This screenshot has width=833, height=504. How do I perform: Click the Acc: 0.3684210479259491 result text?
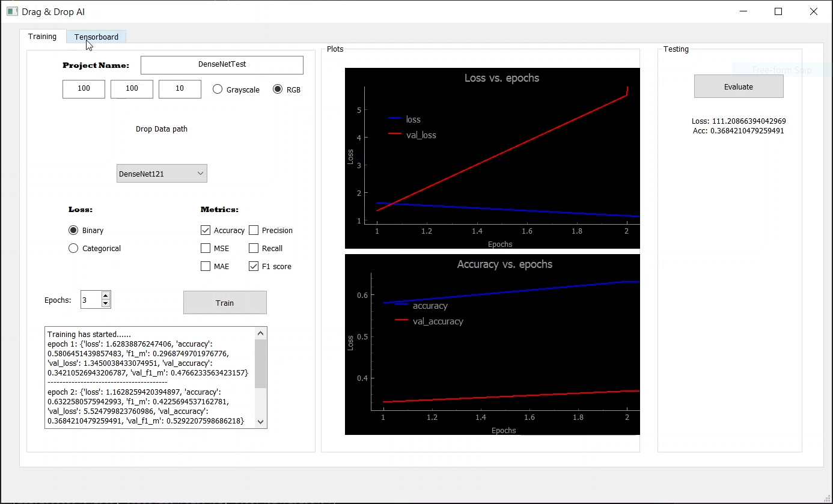(739, 131)
